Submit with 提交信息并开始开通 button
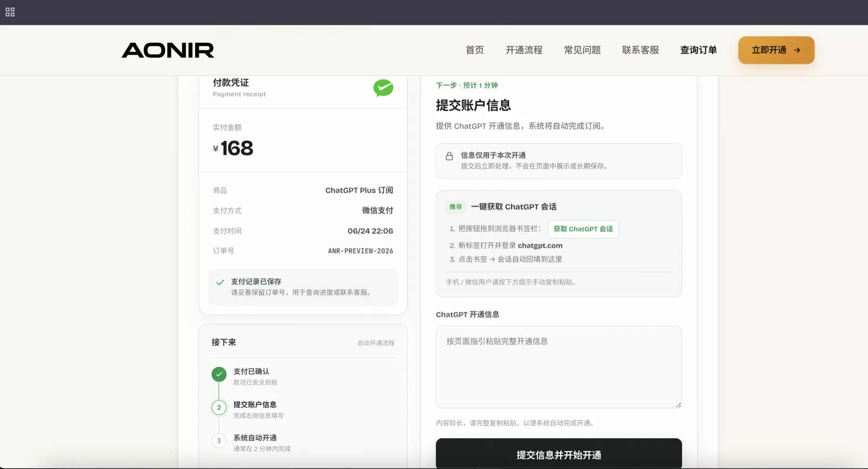 click(559, 455)
